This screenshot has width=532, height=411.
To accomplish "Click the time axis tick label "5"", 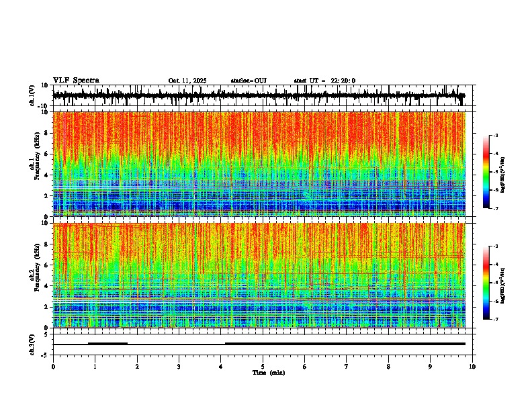I will [x=263, y=367].
